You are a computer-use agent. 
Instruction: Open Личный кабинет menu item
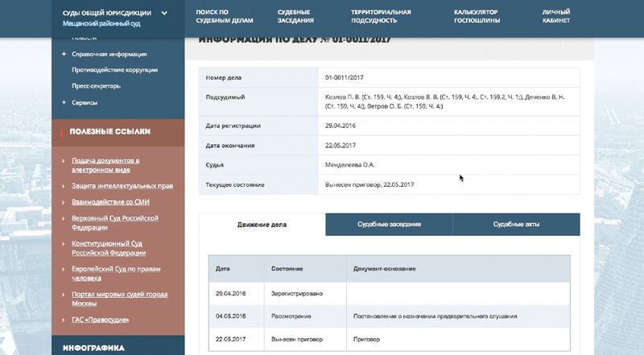[x=556, y=16]
